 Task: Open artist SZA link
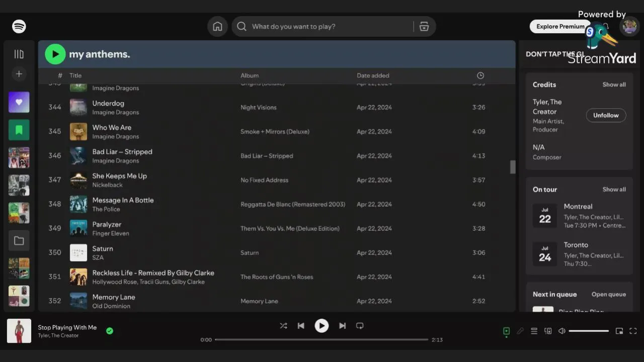[98, 257]
